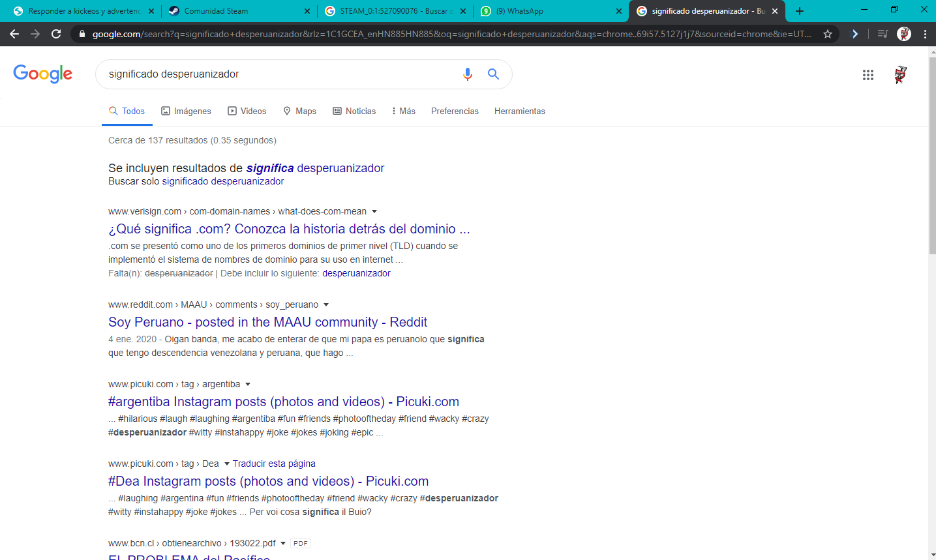Click the browser forward arrow

pos(35,34)
